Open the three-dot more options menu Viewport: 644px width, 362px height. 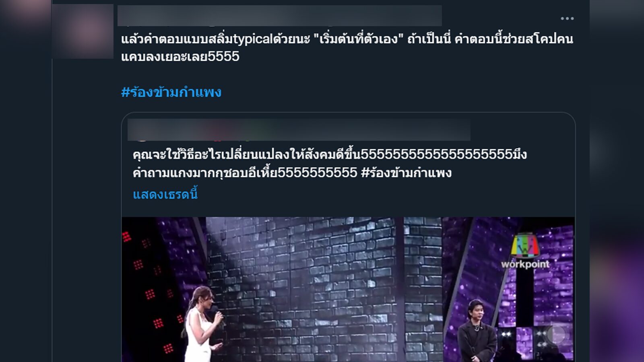pos(567,19)
